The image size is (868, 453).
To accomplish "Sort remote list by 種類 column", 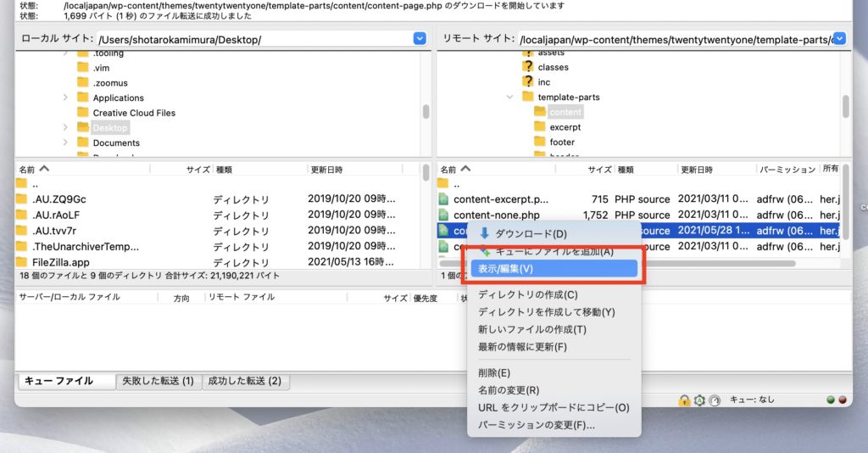I will point(646,169).
